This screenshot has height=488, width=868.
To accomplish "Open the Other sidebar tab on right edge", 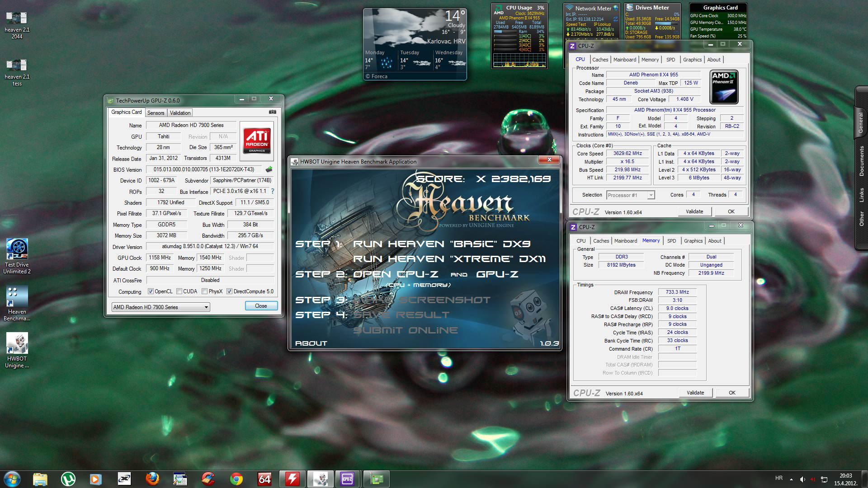I will tap(861, 219).
